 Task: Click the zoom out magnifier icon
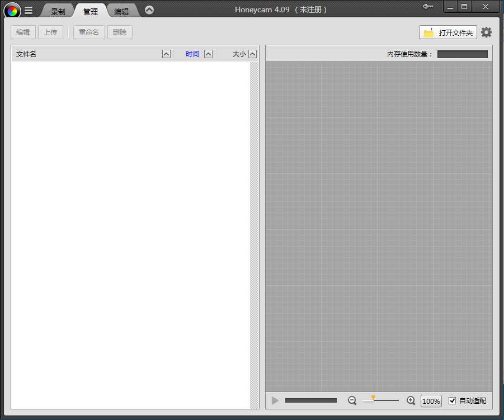pyautogui.click(x=352, y=400)
